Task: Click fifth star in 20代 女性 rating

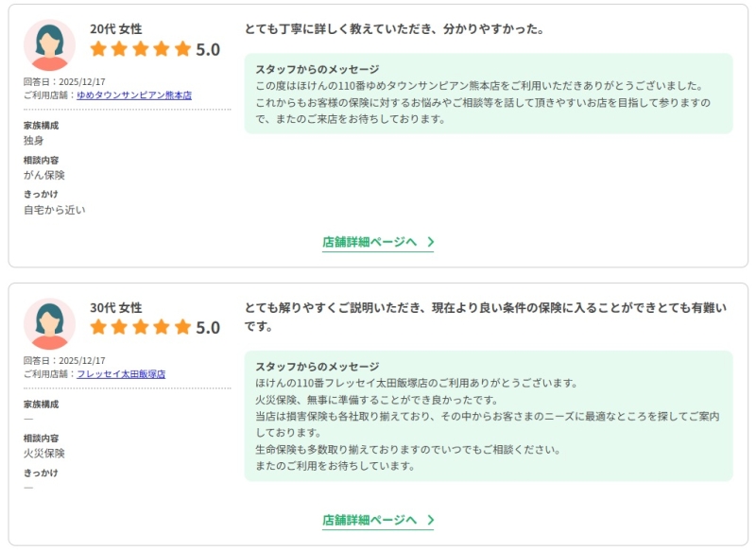Action: pyautogui.click(x=182, y=49)
